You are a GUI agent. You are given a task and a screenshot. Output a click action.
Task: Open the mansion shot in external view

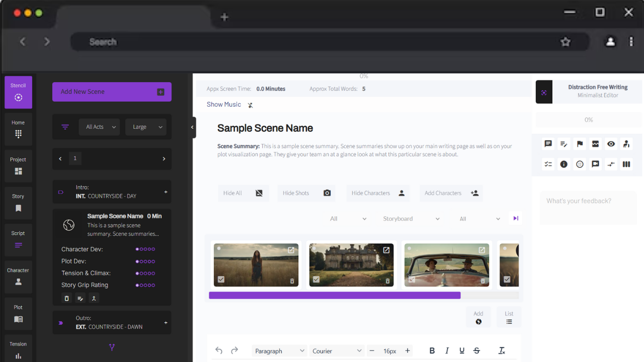(386, 250)
